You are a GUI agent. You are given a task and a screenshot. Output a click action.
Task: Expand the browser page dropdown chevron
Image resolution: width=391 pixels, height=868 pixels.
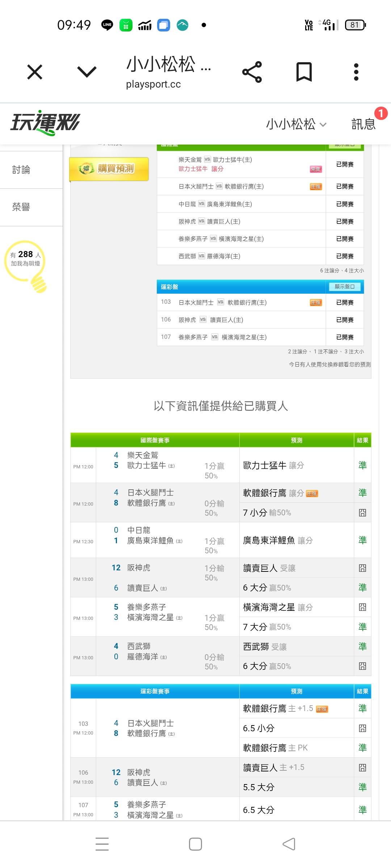(x=87, y=72)
